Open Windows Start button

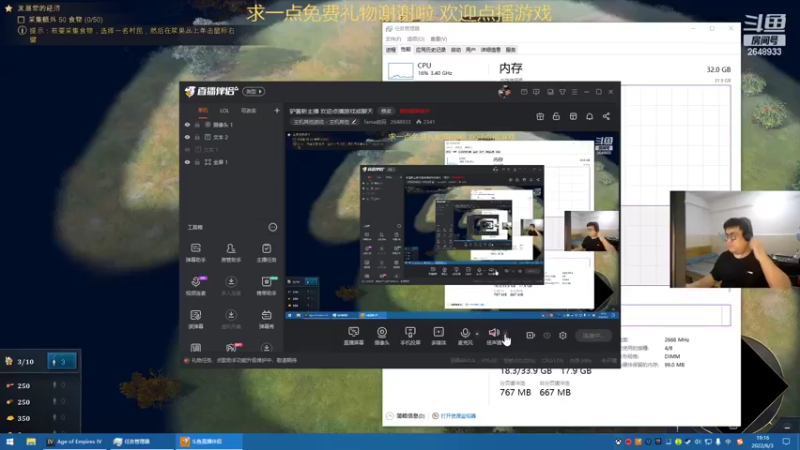(10, 441)
